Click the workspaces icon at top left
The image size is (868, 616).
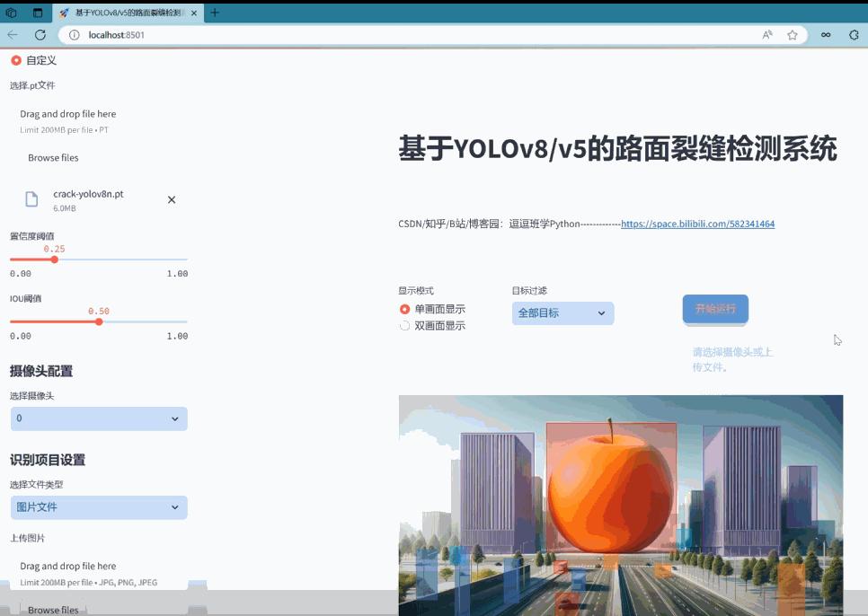(x=11, y=13)
